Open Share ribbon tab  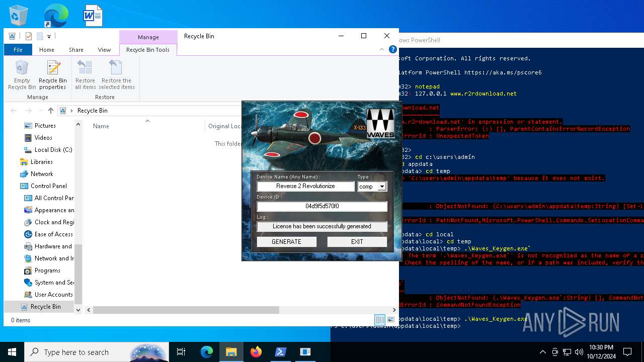pos(76,50)
